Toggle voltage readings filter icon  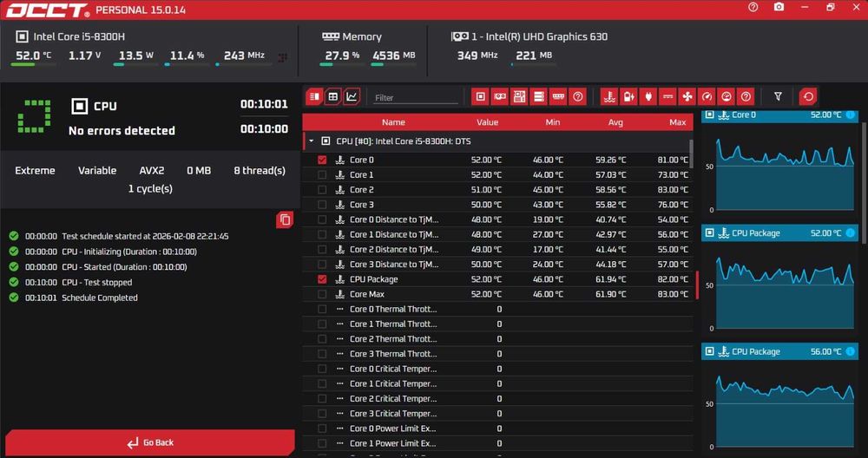click(x=628, y=97)
